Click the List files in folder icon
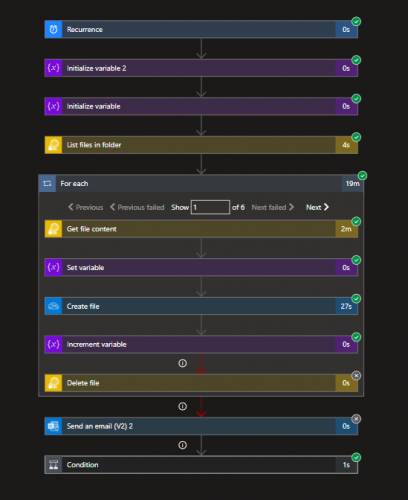Image resolution: width=408 pixels, height=500 pixels. [x=53, y=145]
